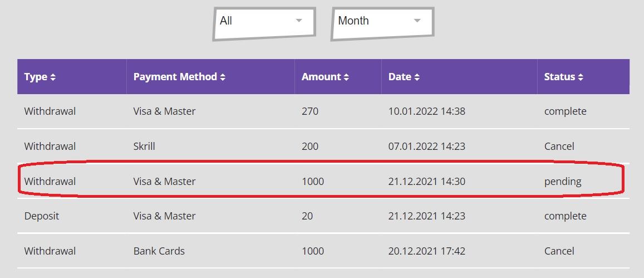Viewport: 644px width, 278px height.
Task: Click the date 10.01.2022 14:38
Action: coord(426,111)
